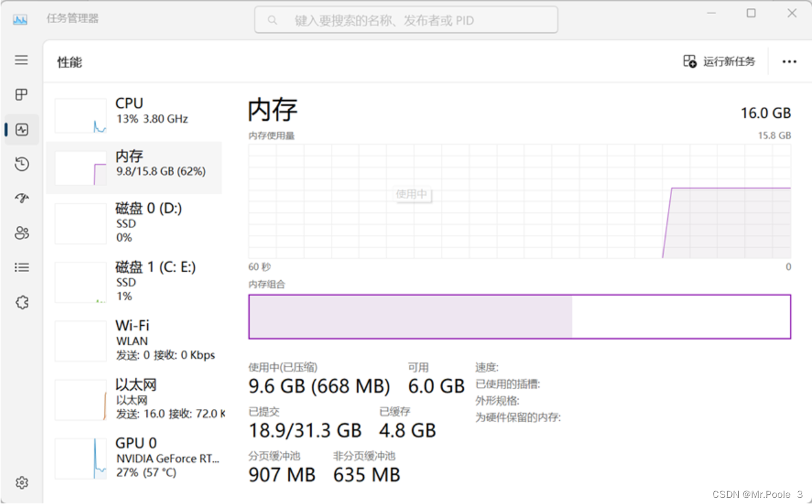Click the 内存 mini graph thumbnail
812x504 pixels.
pyautogui.click(x=81, y=168)
